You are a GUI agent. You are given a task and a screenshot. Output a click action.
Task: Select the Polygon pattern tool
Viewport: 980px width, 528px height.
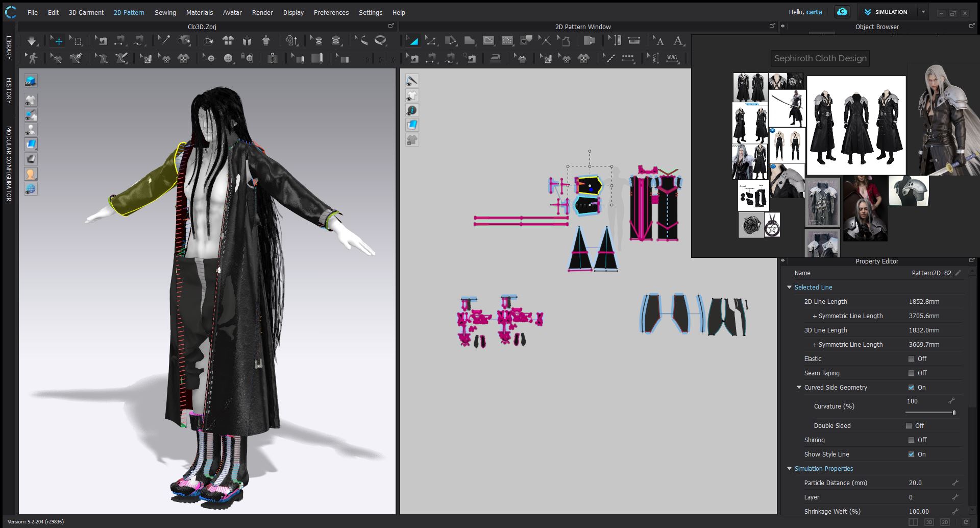click(450, 41)
